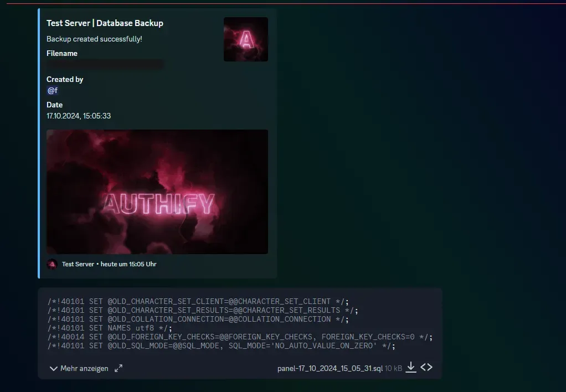Download the panel SQL backup file
566x392 pixels.
(411, 368)
